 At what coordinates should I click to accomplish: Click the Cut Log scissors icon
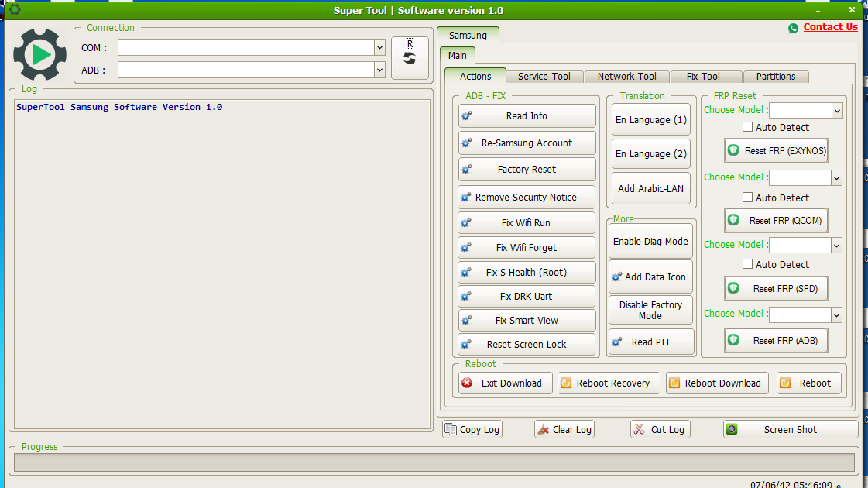[639, 429]
